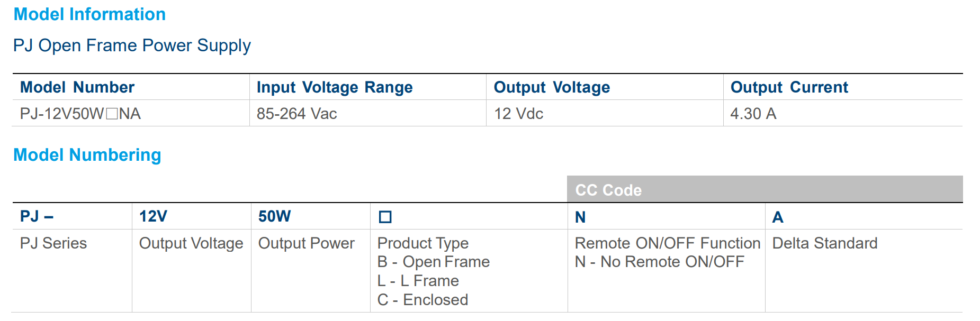
Task: Click the Model Number column header
Action: pos(77,87)
